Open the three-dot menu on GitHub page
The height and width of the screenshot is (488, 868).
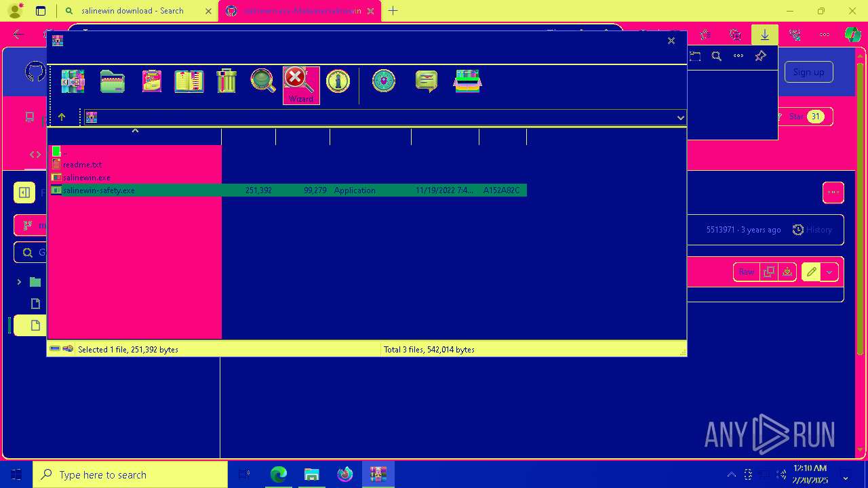833,192
